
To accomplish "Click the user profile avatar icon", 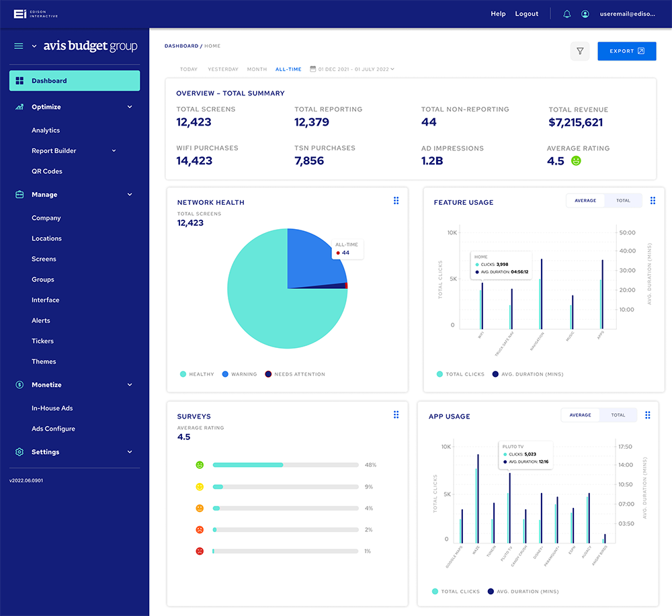I will tap(585, 14).
